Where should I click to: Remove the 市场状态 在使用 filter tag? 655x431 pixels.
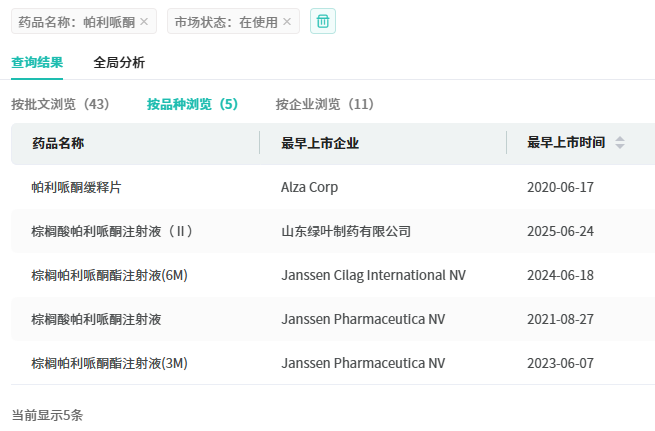[x=288, y=21]
